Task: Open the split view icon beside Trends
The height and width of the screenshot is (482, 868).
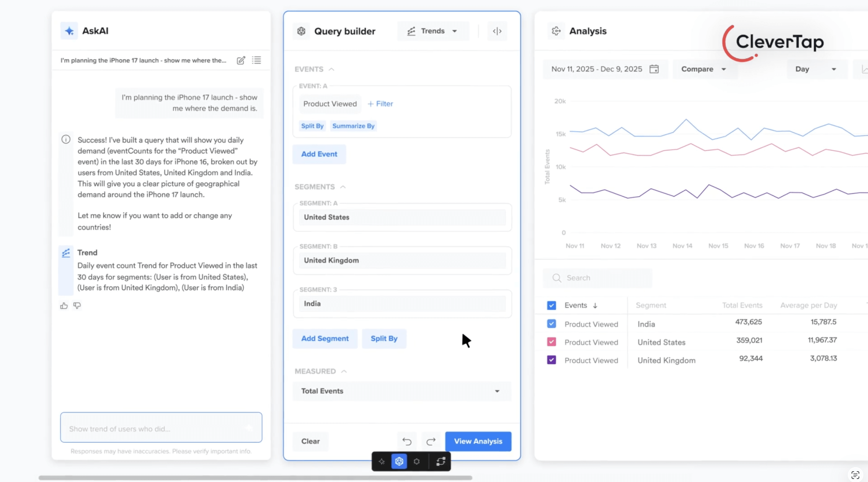Action: (497, 31)
